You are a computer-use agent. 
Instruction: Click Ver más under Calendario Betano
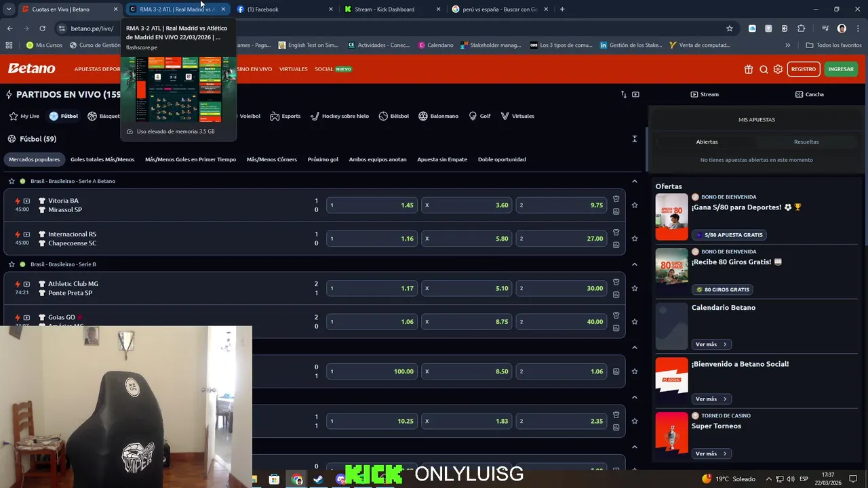(711, 344)
